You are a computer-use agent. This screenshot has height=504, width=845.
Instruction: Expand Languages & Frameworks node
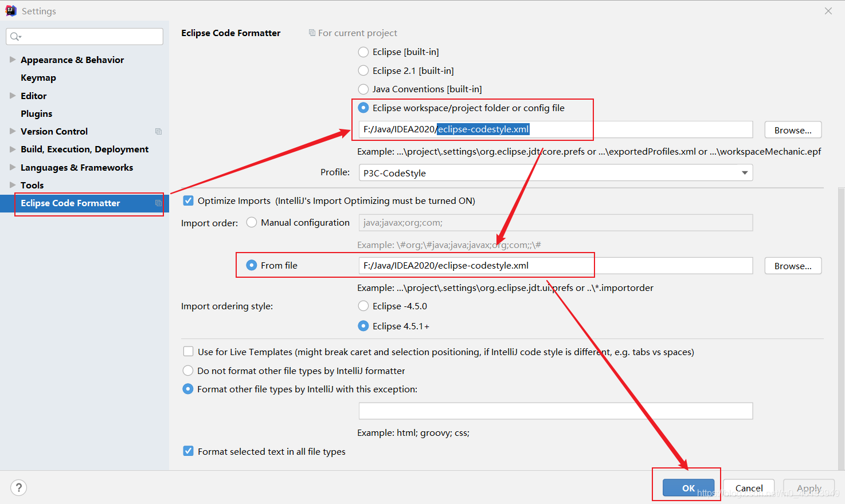13,167
